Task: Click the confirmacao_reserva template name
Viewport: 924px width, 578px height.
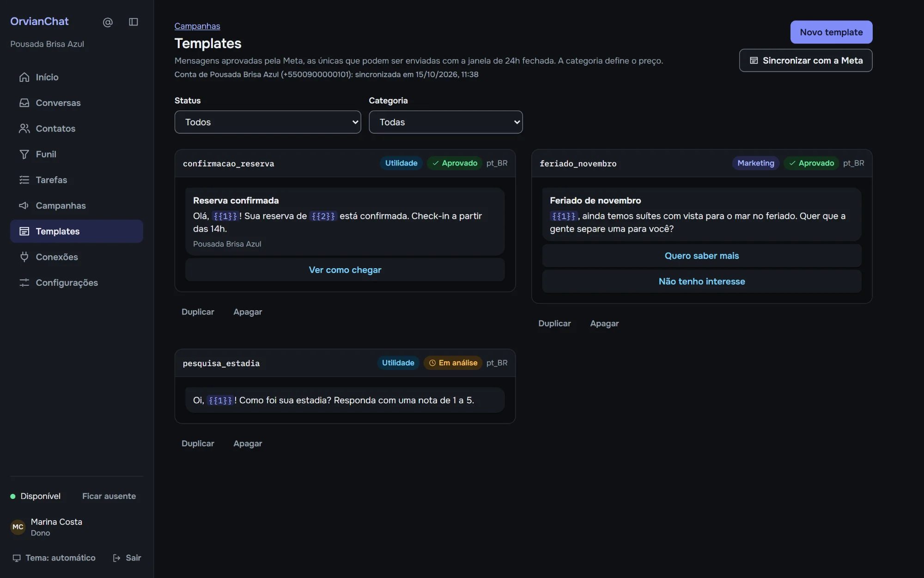Action: 228,164
